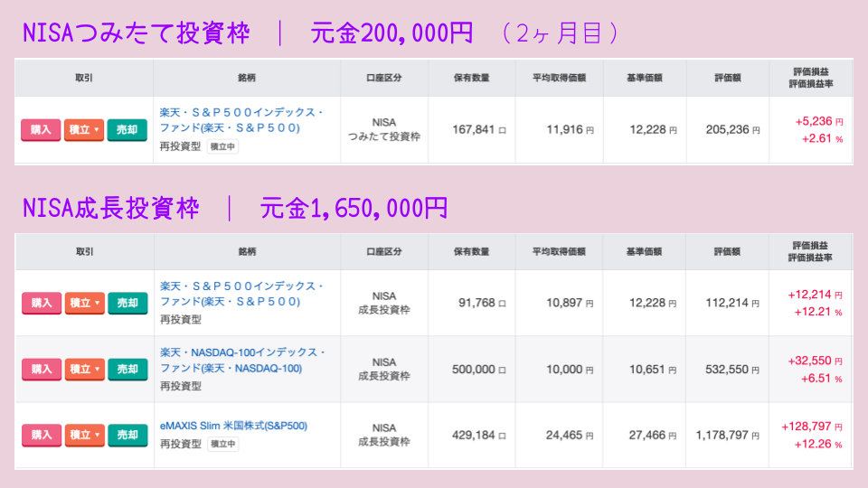Screen dimensions: 868x488
Task: Open 楽天 S&P500 fund link in 成長投資枠 table
Action: tap(241, 294)
